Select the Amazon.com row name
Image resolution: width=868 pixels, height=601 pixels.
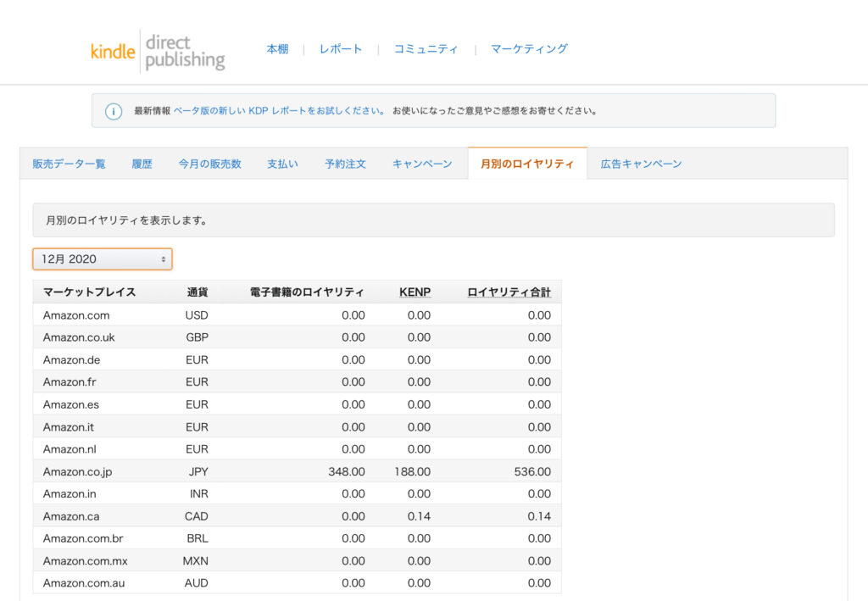[76, 315]
